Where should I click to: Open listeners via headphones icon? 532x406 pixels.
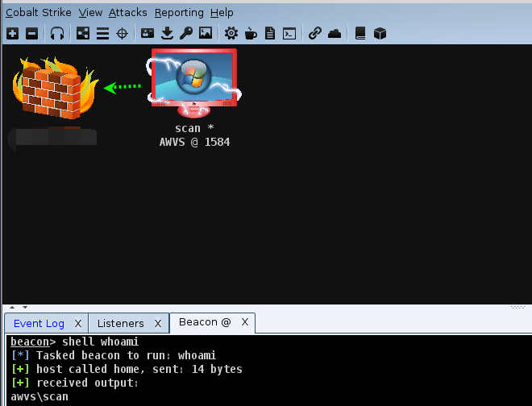coord(57,34)
